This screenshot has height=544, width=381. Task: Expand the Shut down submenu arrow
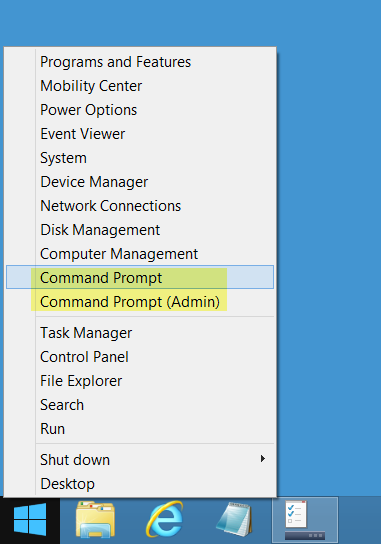point(263,459)
